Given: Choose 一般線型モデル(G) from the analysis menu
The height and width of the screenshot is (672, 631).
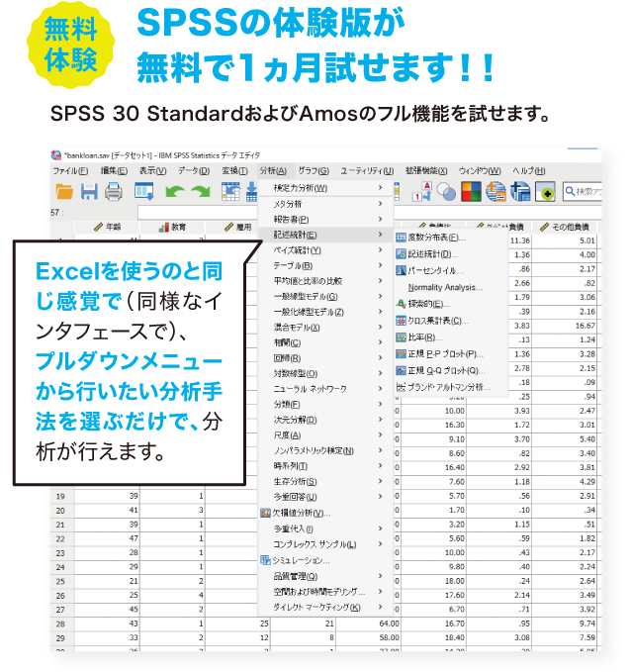Looking at the screenshot, I should 325,297.
